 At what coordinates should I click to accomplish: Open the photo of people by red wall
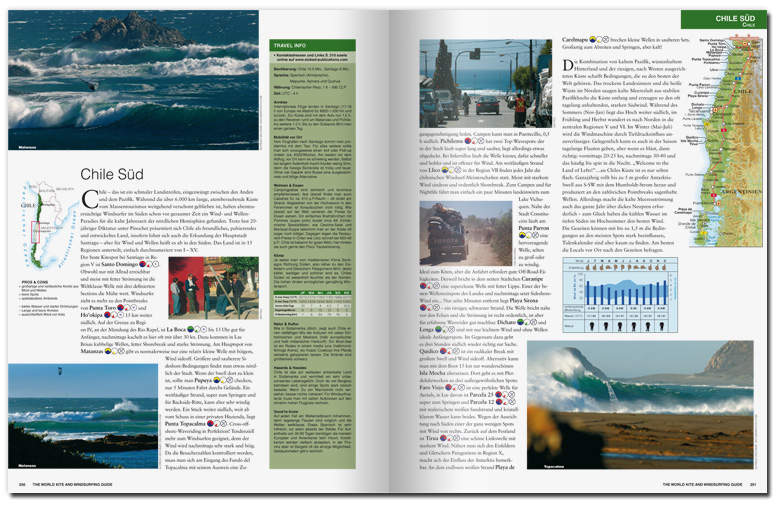pyautogui.click(x=214, y=289)
